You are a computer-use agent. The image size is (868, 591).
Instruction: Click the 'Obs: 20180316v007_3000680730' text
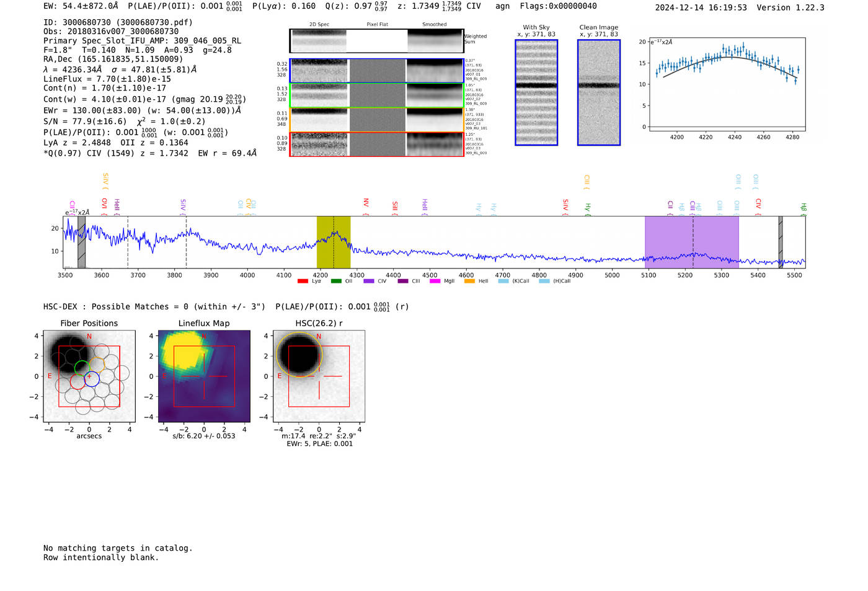tap(111, 32)
